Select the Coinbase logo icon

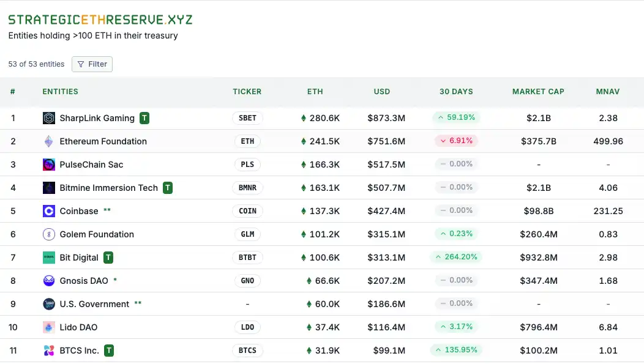tap(49, 211)
